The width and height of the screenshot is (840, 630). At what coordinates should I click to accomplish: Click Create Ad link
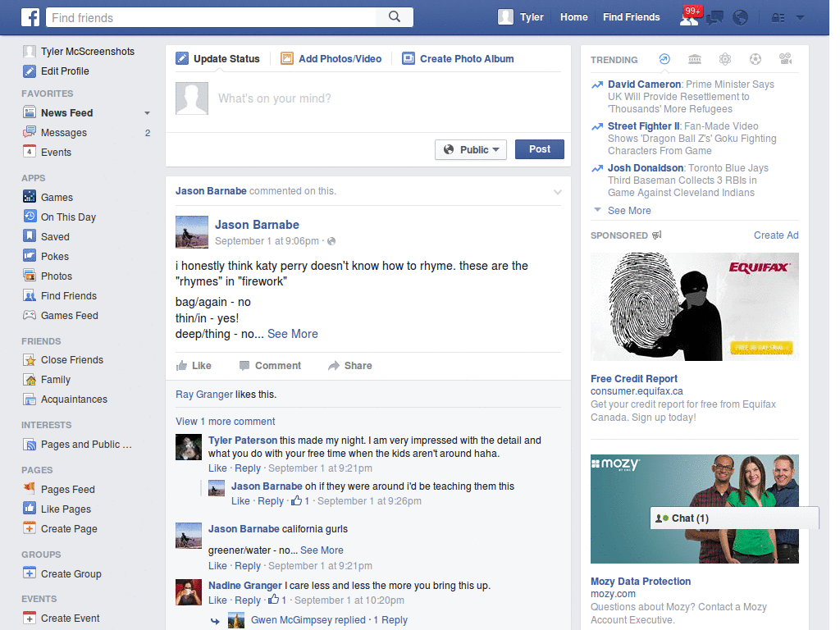[x=776, y=235]
